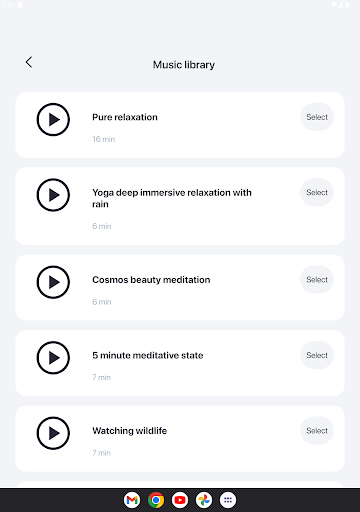This screenshot has height=512, width=360.
Task: Launch YouTube from the taskbar
Action: click(180, 500)
